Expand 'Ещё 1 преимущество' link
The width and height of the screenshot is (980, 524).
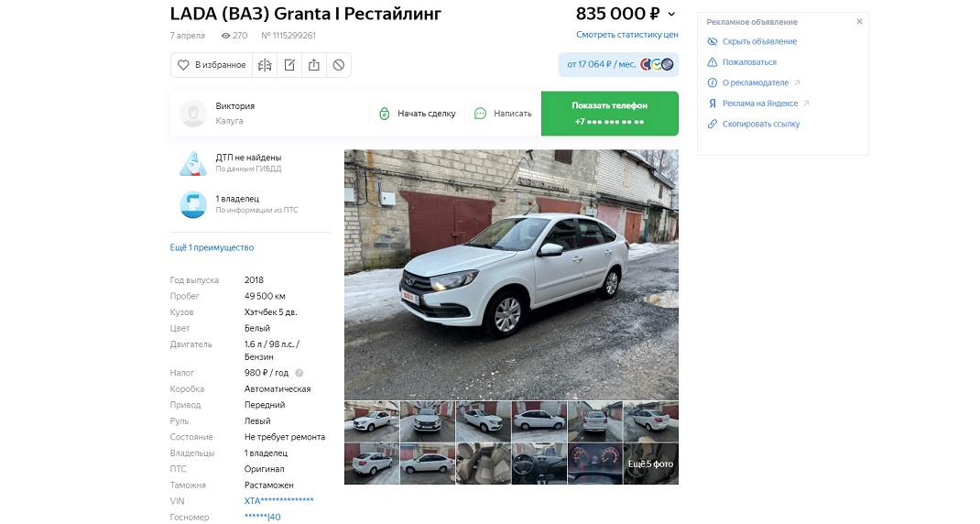pos(212,247)
